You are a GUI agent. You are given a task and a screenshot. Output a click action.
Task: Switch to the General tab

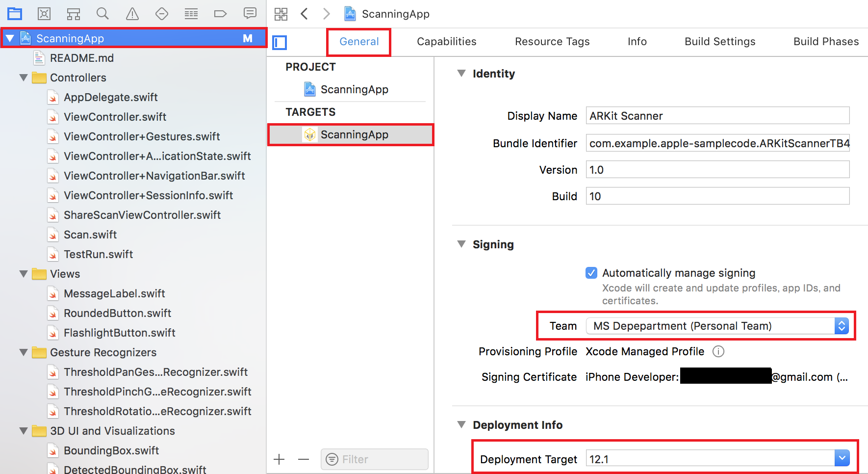359,42
